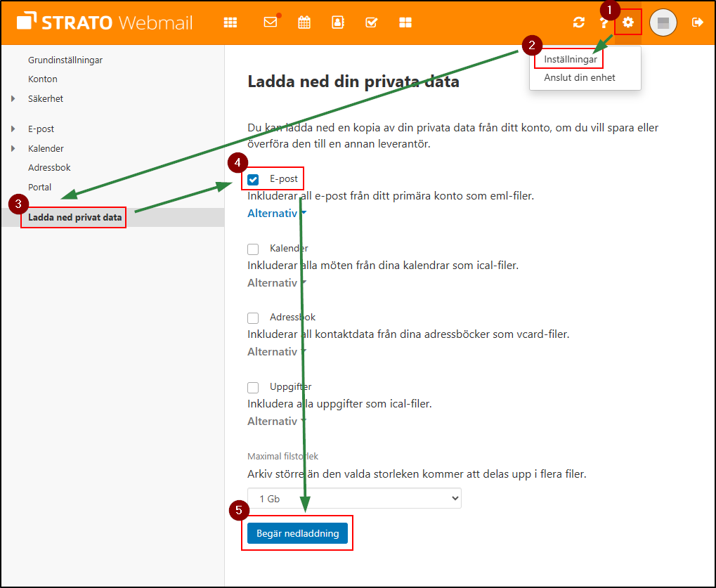Log out using the exit icon
This screenshot has height=588, width=716.
coord(696,22)
